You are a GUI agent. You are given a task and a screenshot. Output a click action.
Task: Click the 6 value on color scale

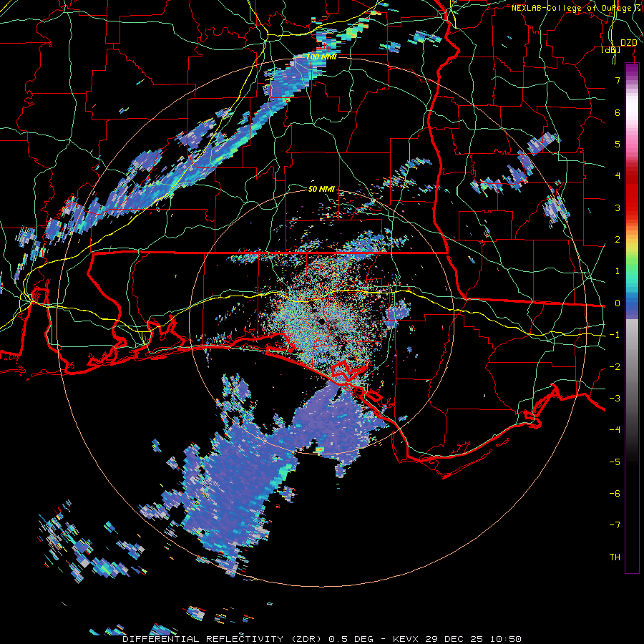618,112
